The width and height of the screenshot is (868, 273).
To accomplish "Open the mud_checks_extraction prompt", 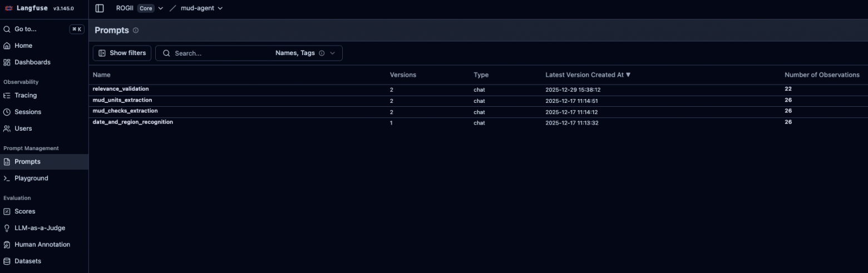I will [x=125, y=111].
